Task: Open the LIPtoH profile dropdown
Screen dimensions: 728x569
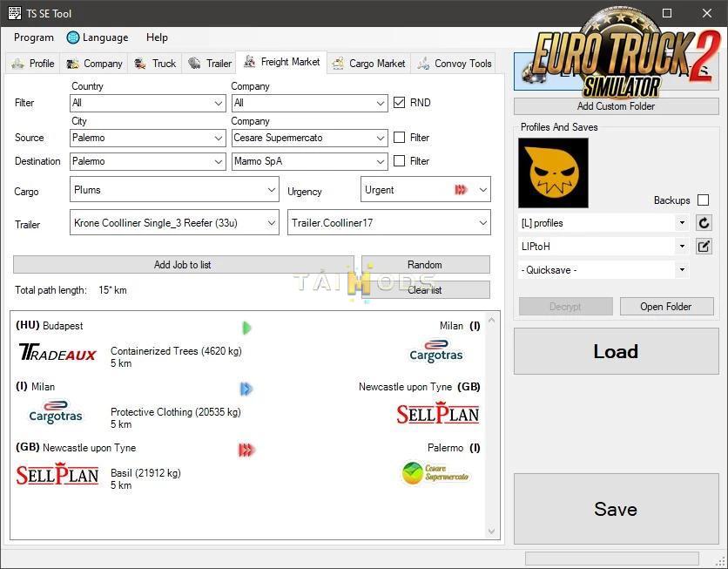Action: pyautogui.click(x=603, y=247)
